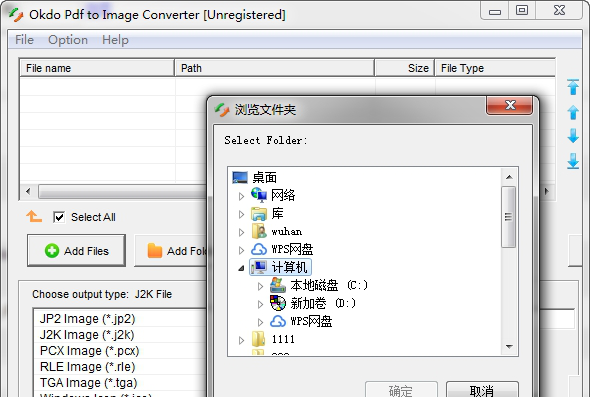The image size is (590, 412).
Task: Click the 新加卷 (D:) drive icon
Action: tap(278, 303)
